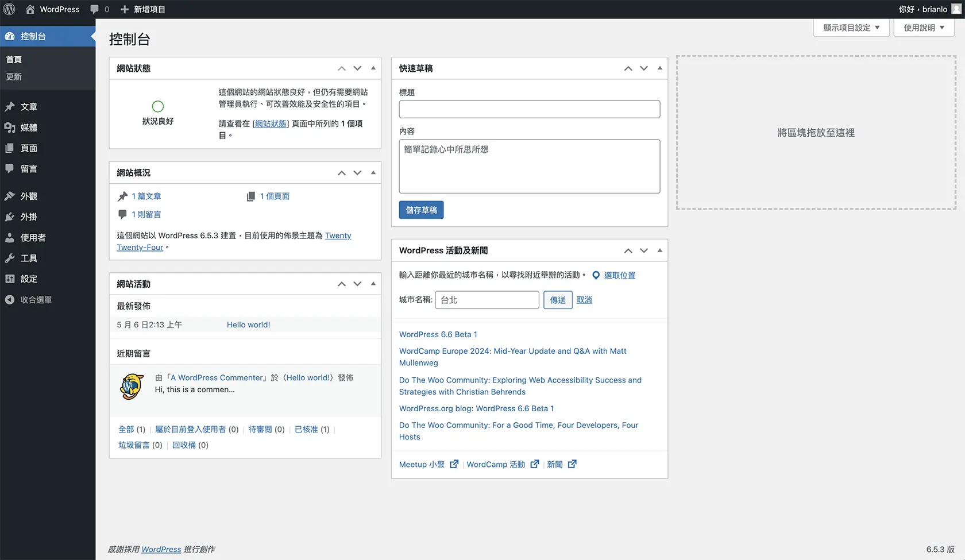Open the 文章 menu label
The image size is (965, 560).
coord(29,107)
